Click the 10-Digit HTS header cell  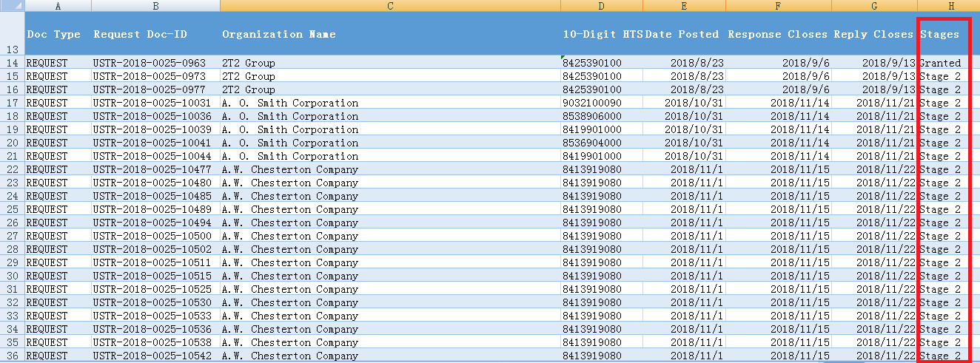[601, 34]
